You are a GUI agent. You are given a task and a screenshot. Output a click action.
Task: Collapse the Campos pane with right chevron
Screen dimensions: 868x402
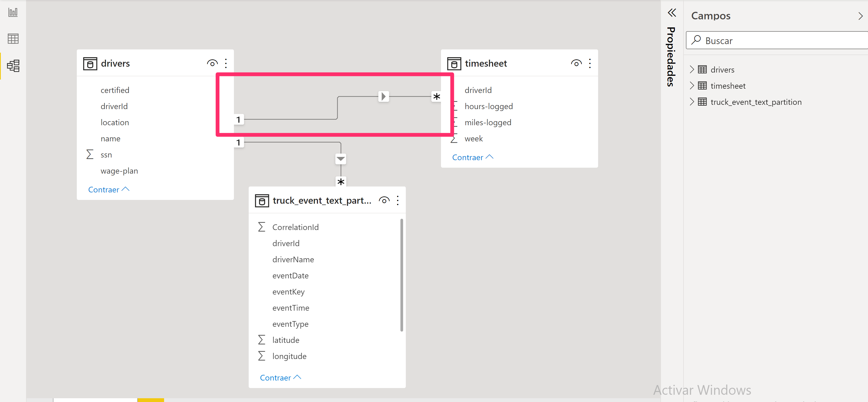click(860, 16)
